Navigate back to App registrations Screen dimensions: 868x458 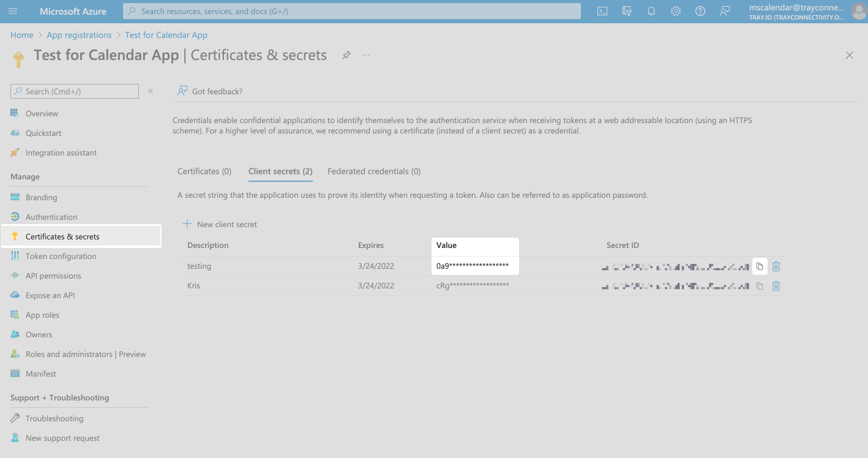coord(79,35)
